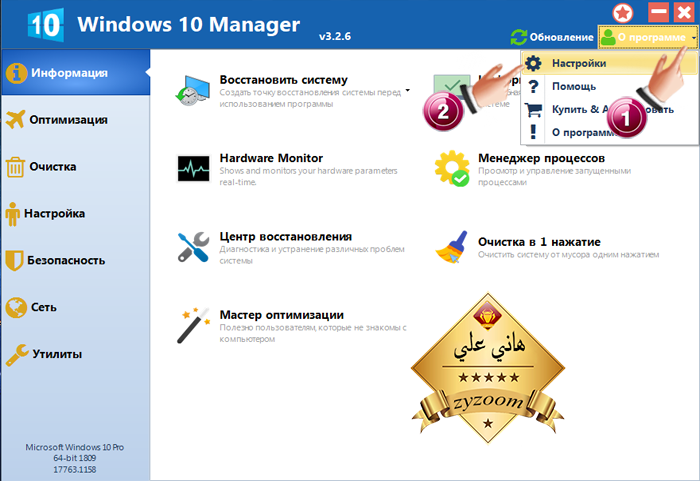
Task: Click the v3.2.6 version label
Action: pyautogui.click(x=335, y=36)
